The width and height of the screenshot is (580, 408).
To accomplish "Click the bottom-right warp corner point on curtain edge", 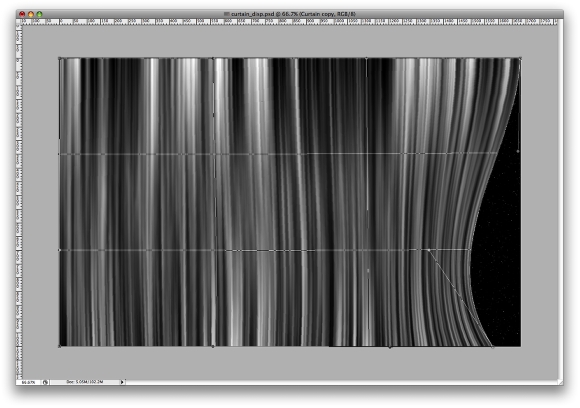I will (x=492, y=347).
